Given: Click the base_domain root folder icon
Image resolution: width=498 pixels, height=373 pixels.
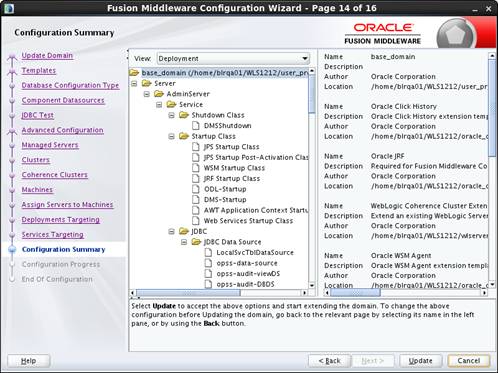Looking at the screenshot, I should [x=134, y=72].
